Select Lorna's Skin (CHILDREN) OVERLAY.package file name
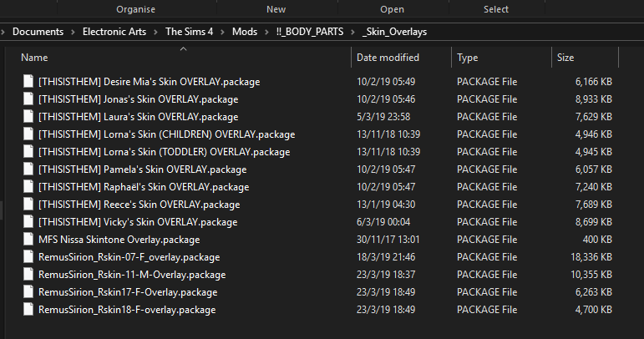 [167, 134]
